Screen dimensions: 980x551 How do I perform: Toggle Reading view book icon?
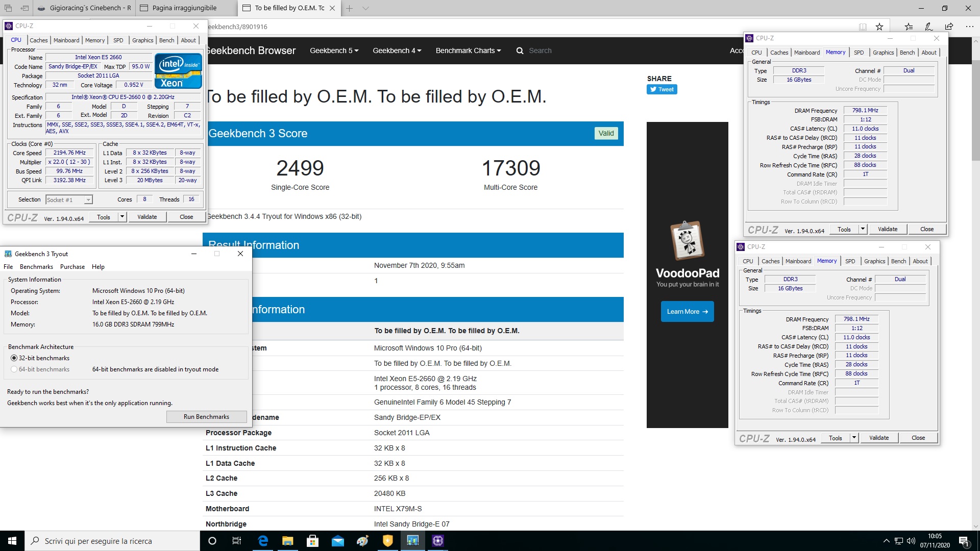coord(863,27)
